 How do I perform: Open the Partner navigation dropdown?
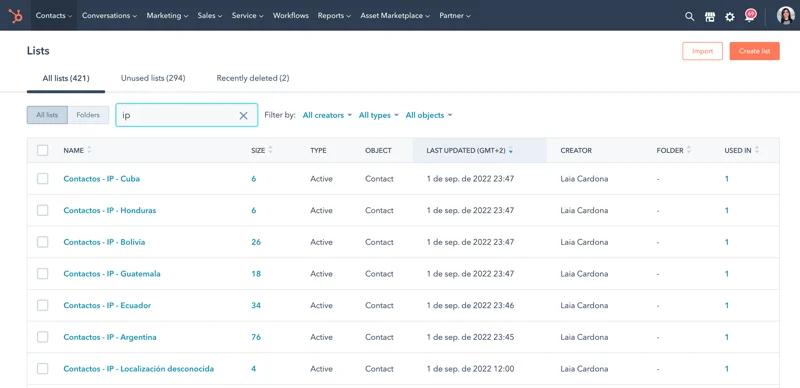(x=455, y=16)
